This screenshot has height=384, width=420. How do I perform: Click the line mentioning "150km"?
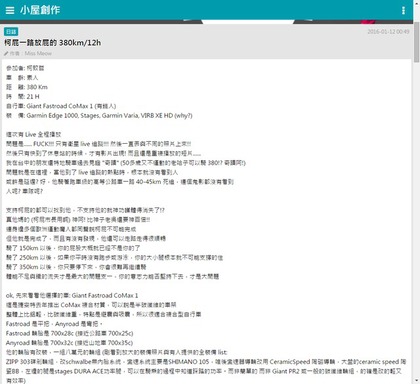click(x=73, y=248)
